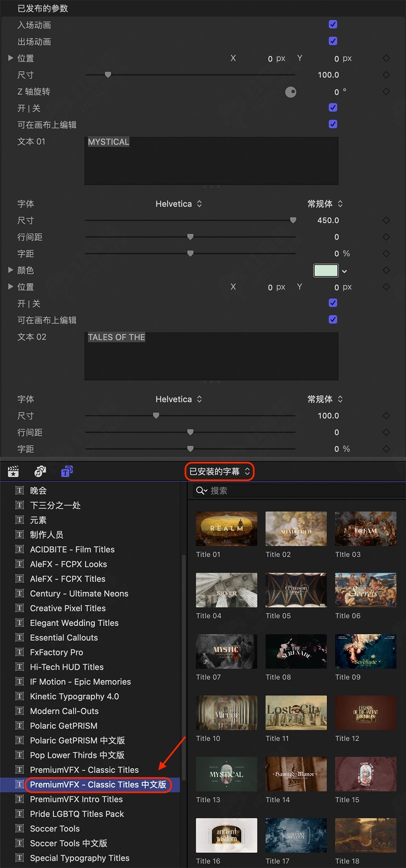Select the Title 14 Haunted Manor thumbnail

tap(296, 774)
